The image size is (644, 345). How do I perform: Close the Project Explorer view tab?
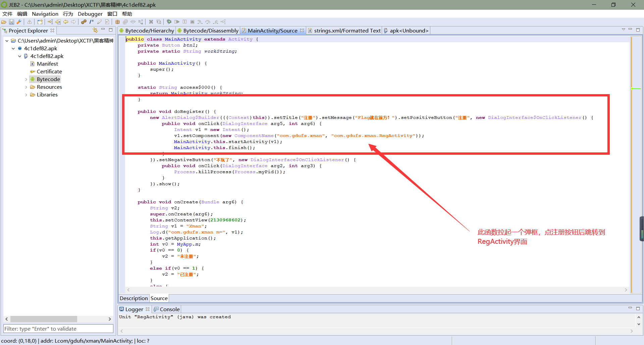[52, 30]
